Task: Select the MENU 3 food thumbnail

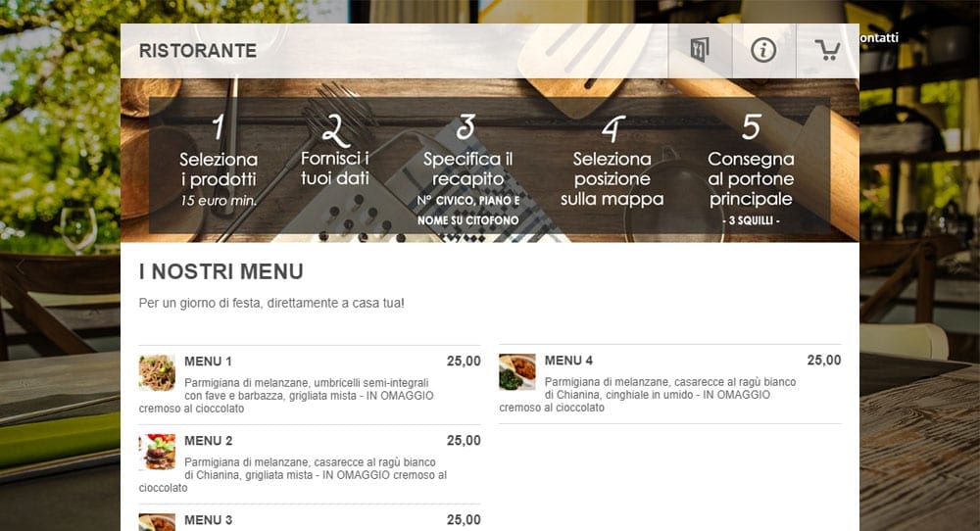Action: tap(157, 522)
